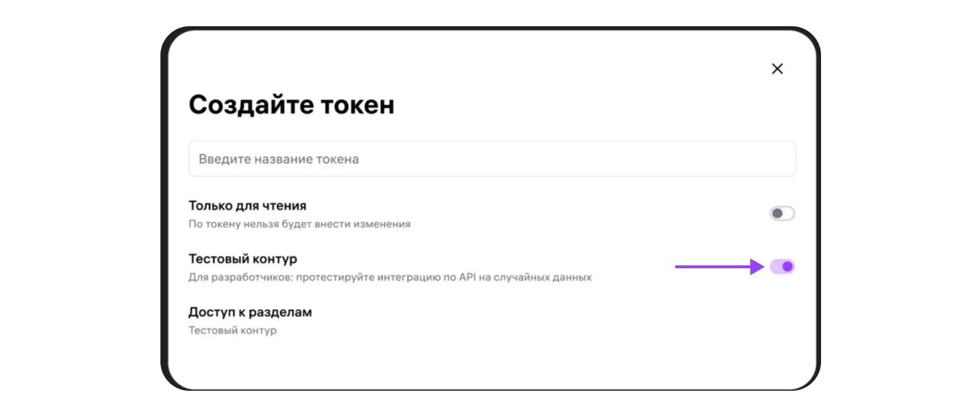Click the purple knob of the enabled toggle
Screen dimensions: 980x417
(787, 266)
